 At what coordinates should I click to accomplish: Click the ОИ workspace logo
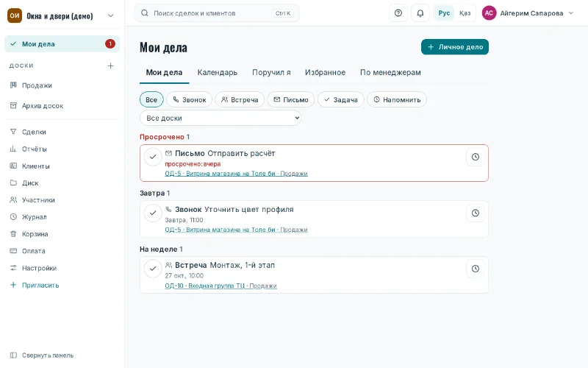coord(15,15)
